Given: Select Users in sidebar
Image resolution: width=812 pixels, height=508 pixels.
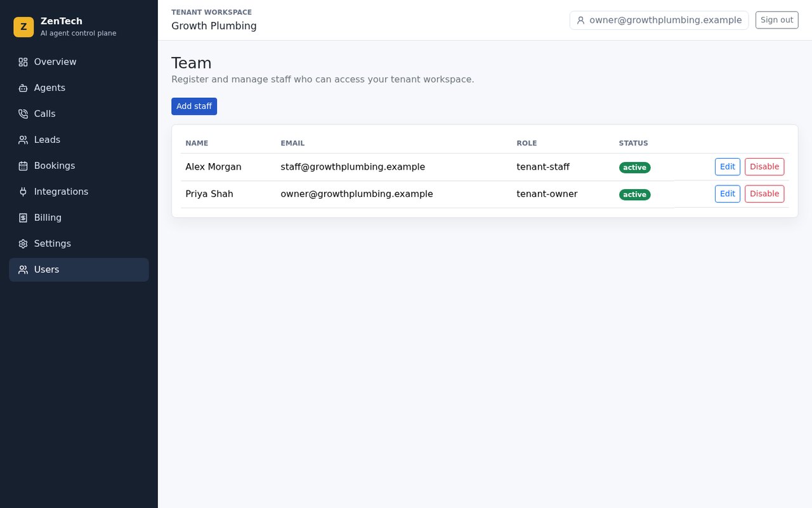Looking at the screenshot, I should pyautogui.click(x=79, y=270).
